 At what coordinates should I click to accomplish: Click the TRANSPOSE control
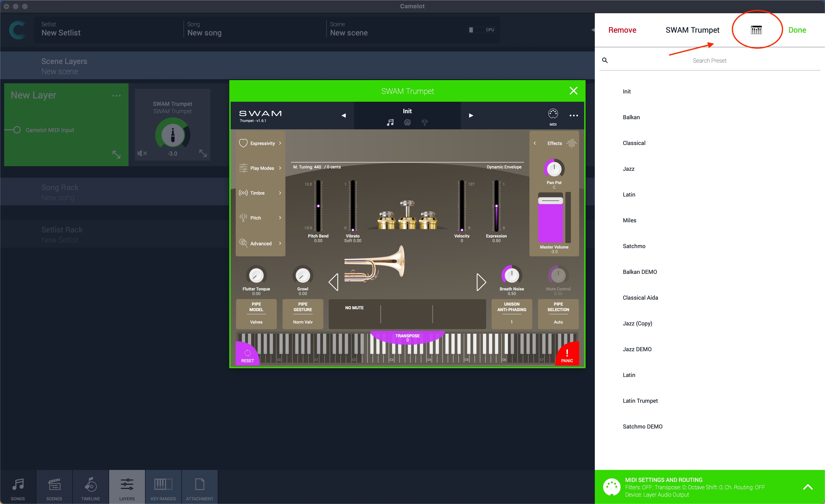pyautogui.click(x=407, y=337)
